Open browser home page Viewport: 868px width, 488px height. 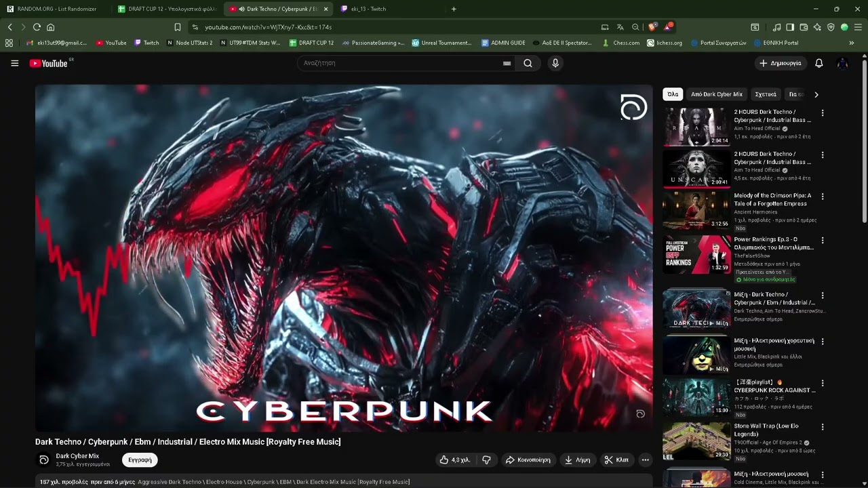pyautogui.click(x=50, y=27)
